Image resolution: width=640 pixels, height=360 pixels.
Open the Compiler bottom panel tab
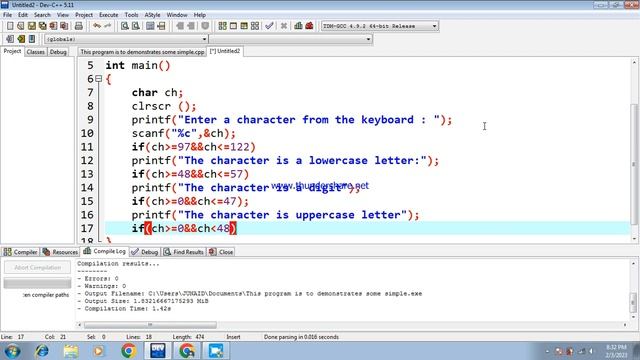pyautogui.click(x=20, y=252)
